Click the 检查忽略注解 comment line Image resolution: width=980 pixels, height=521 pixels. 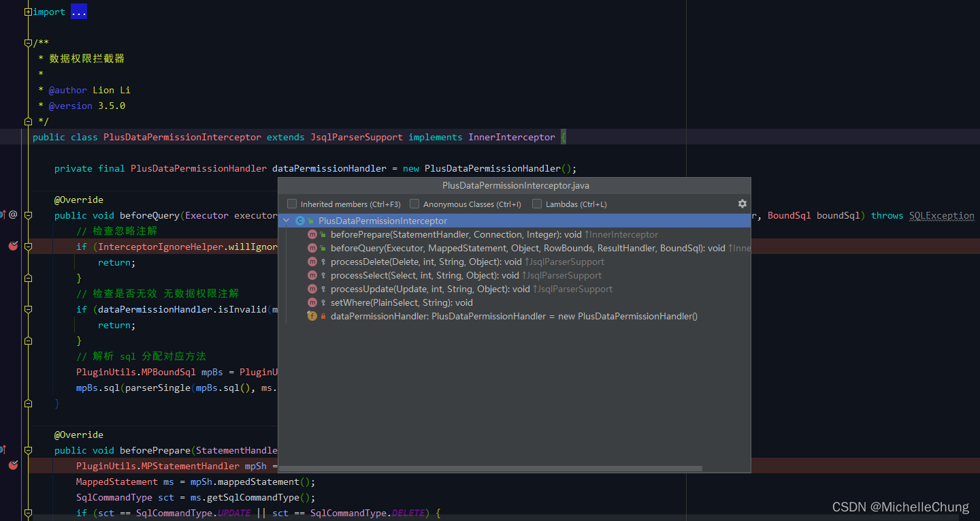(117, 231)
